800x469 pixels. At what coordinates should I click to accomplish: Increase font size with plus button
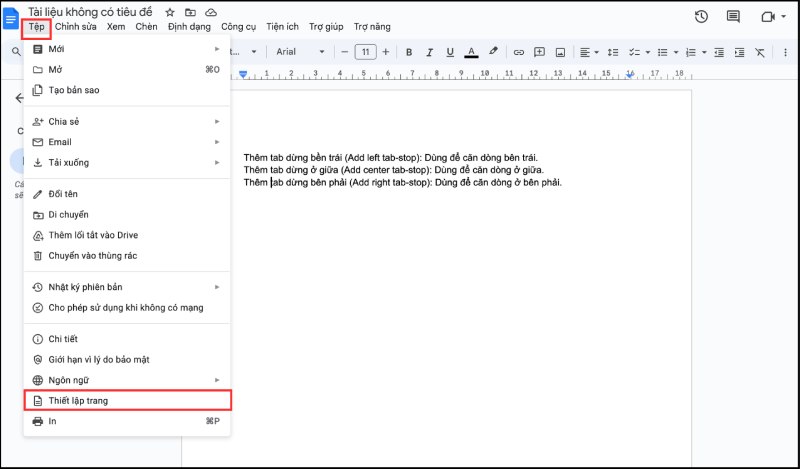tap(386, 52)
